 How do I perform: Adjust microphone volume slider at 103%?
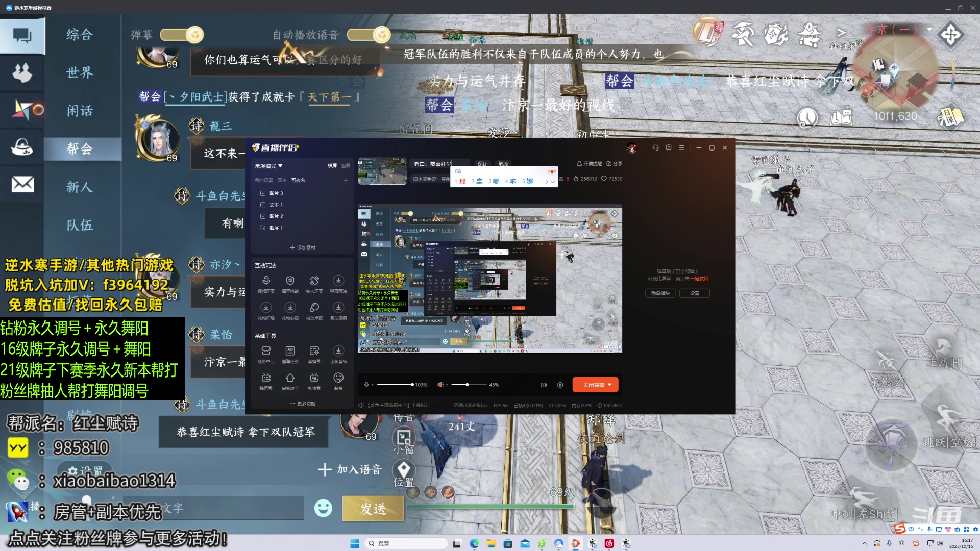click(395, 385)
